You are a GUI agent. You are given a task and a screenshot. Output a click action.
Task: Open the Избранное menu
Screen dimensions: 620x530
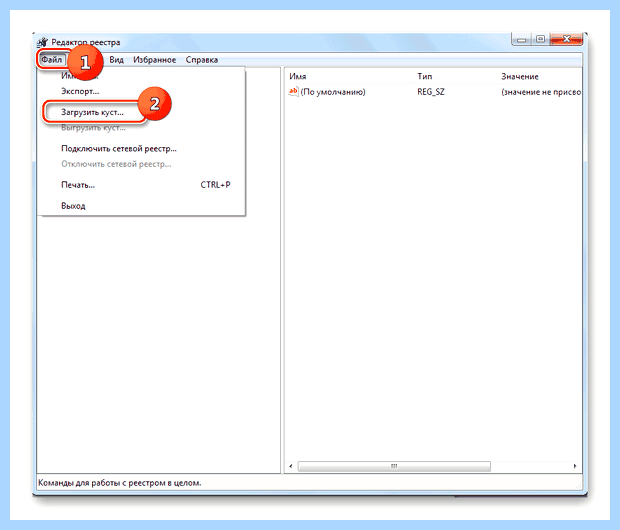point(154,60)
